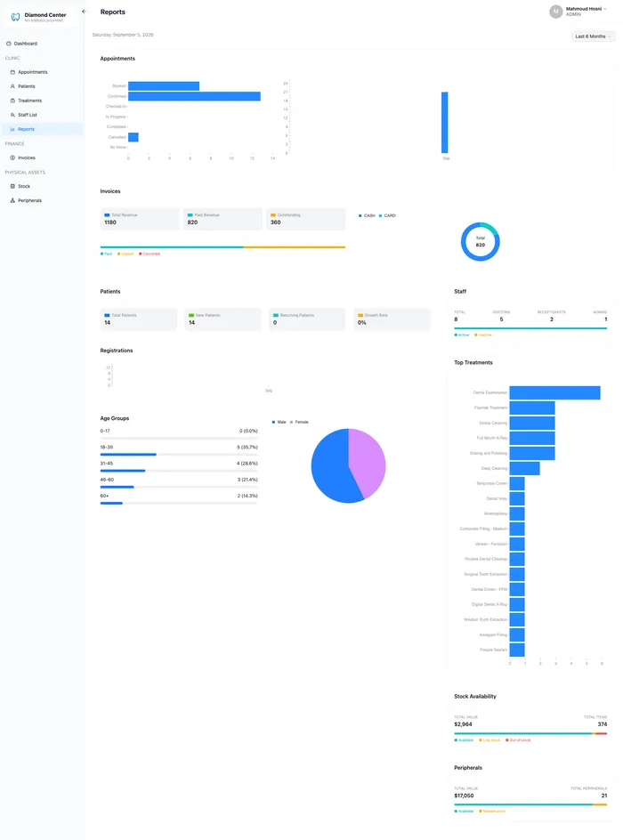Click the date text Saturday, September 5, 2026

123,35
